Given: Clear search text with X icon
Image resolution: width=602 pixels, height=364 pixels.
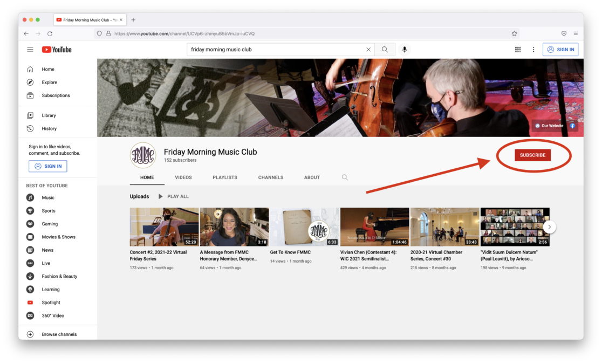Looking at the screenshot, I should pos(368,50).
